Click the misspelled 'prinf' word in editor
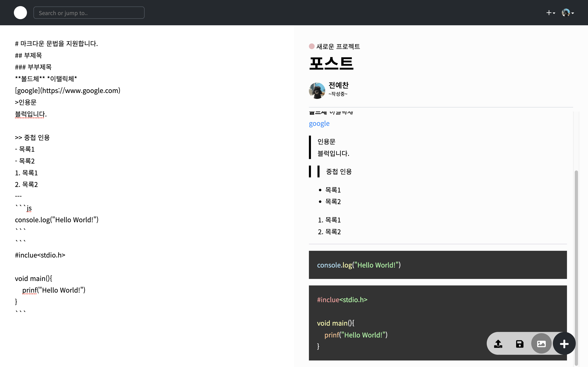The width and height of the screenshot is (588, 367). [x=29, y=290]
